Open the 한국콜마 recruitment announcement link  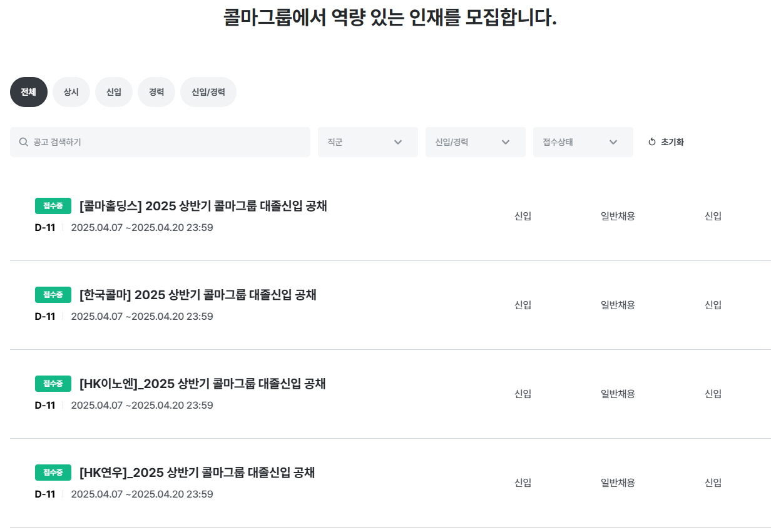(198, 295)
